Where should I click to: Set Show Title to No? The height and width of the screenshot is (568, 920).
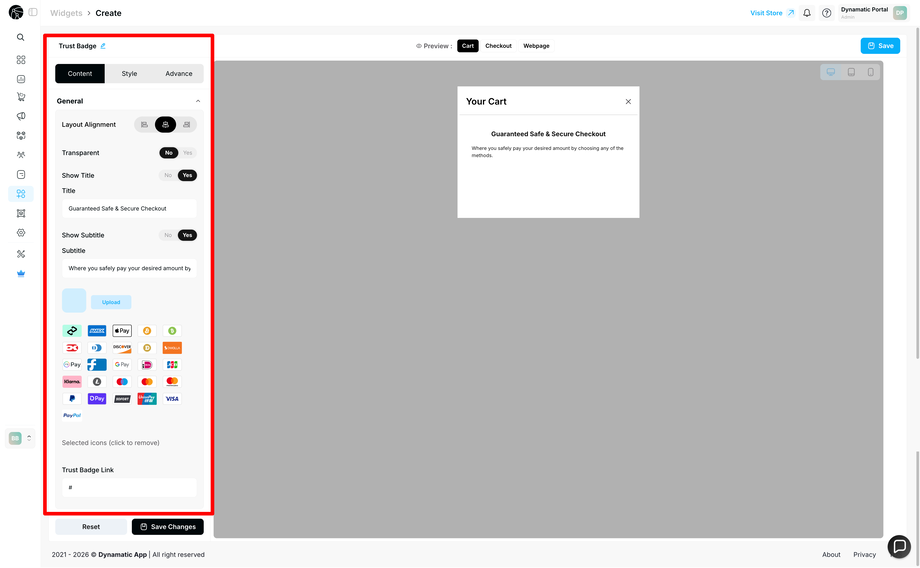tap(168, 175)
